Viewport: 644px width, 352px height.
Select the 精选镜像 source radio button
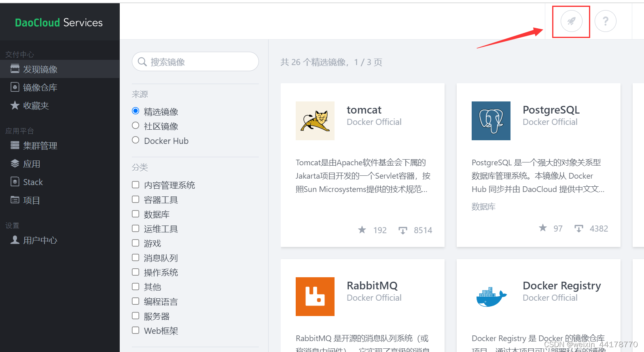[136, 111]
